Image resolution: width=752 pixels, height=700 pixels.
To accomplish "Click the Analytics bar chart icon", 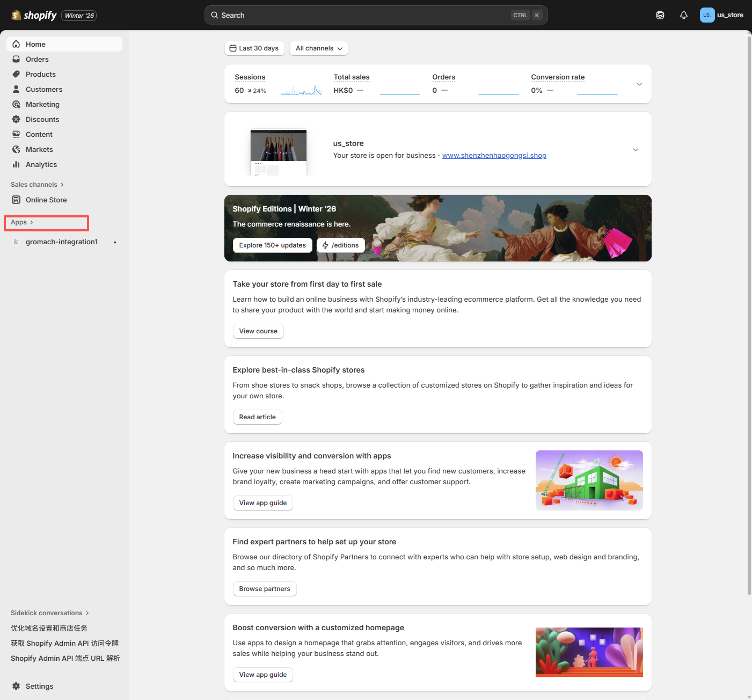I will 16,164.
